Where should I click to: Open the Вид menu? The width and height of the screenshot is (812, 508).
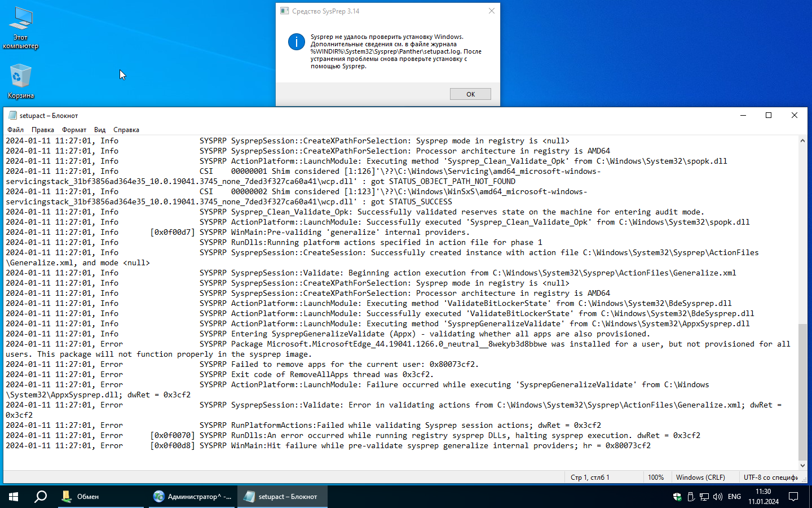[x=100, y=130]
